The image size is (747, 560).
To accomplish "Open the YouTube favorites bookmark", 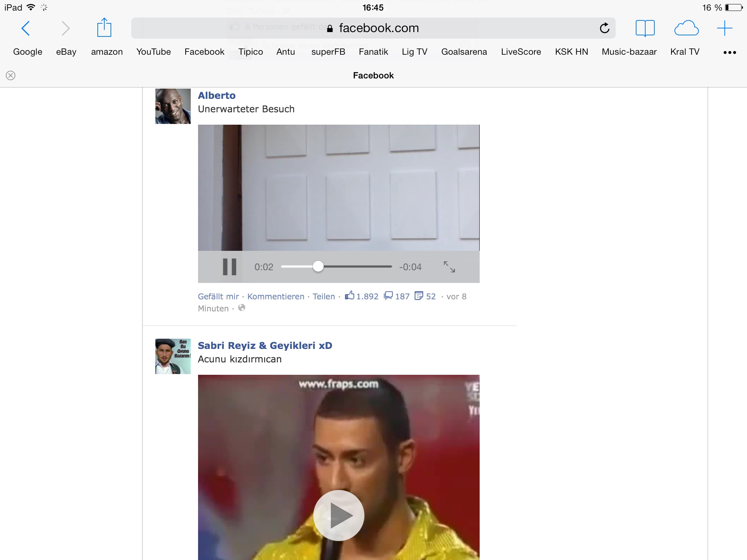I will coord(154,52).
